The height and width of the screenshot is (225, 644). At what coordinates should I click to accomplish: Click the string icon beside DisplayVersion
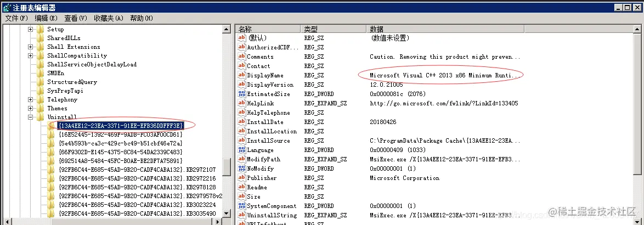tap(241, 85)
